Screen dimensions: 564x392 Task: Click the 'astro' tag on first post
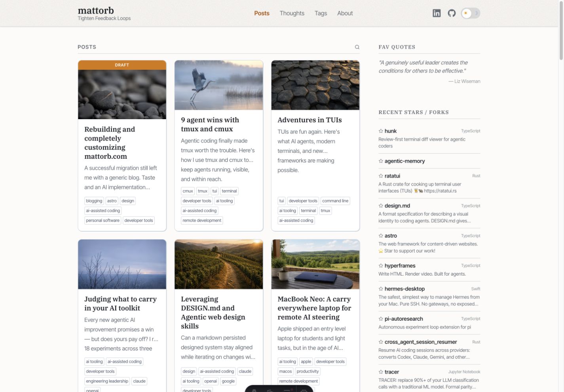[x=112, y=201]
